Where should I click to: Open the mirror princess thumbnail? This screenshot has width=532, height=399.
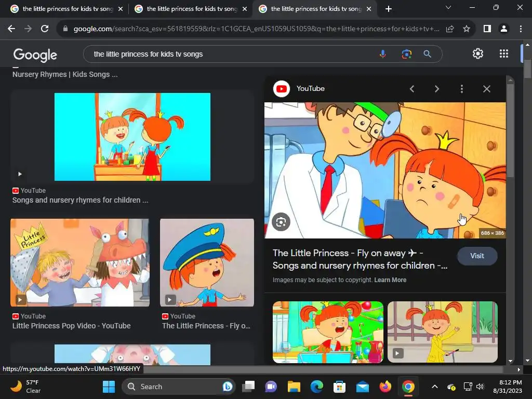click(x=132, y=137)
